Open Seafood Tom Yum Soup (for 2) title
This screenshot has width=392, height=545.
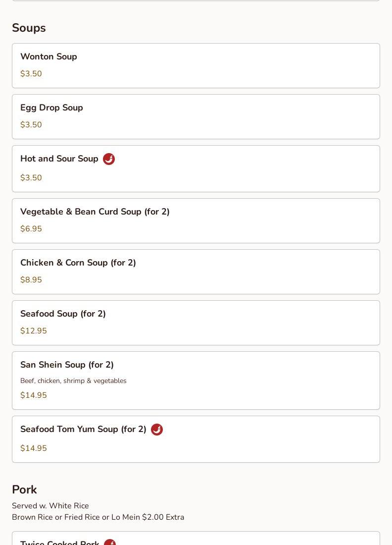[x=83, y=429]
